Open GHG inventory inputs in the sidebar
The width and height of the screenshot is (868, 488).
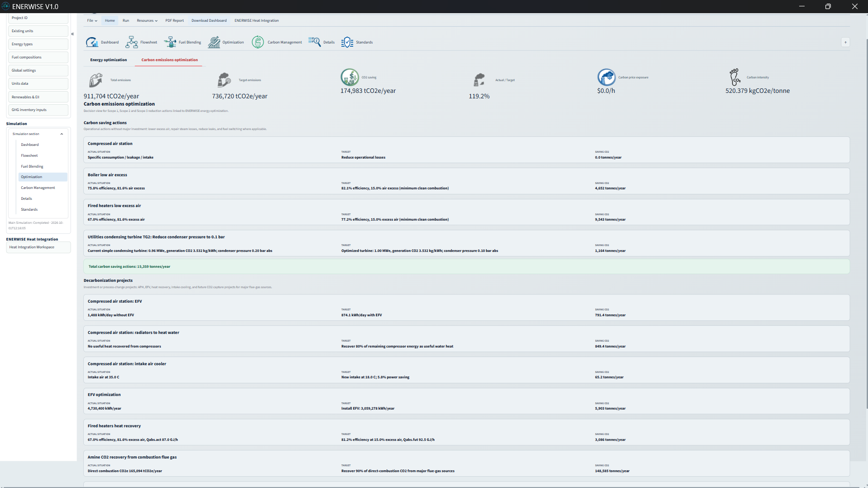tap(38, 110)
